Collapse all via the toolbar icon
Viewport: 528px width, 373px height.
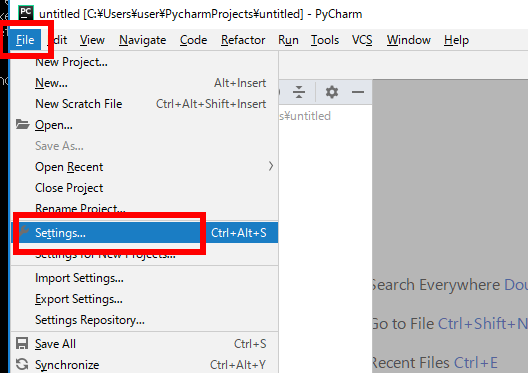[299, 92]
